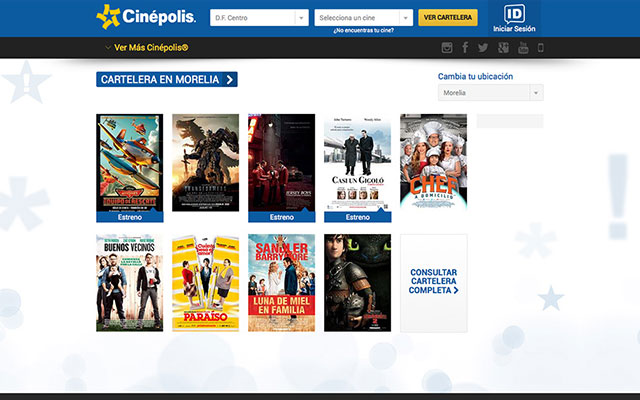Open the Paraíso movie poster
This screenshot has height=400, width=640.
coord(205,283)
